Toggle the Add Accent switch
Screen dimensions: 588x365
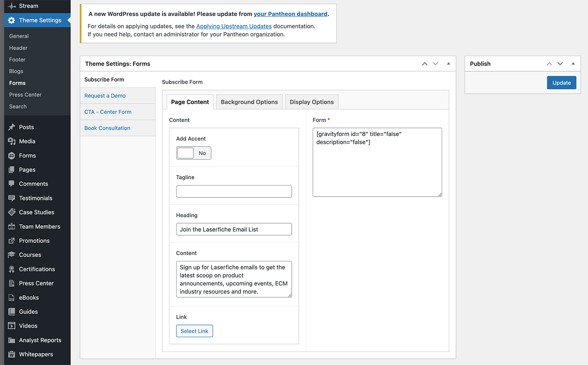(x=193, y=153)
